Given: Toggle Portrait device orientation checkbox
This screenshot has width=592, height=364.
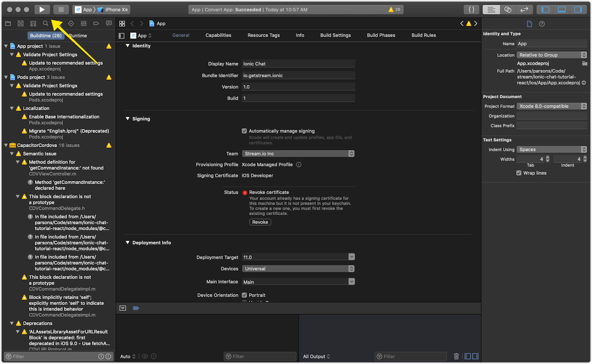Looking at the screenshot, I should [x=244, y=295].
